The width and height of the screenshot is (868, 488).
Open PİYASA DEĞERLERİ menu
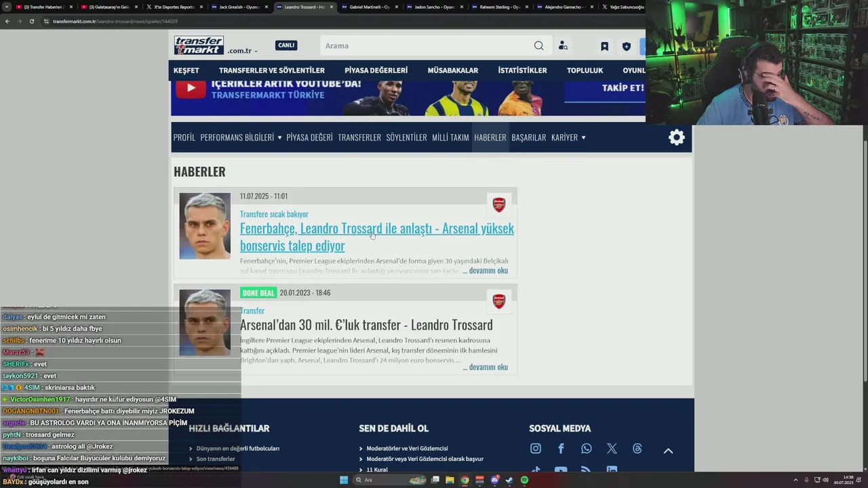(x=376, y=70)
